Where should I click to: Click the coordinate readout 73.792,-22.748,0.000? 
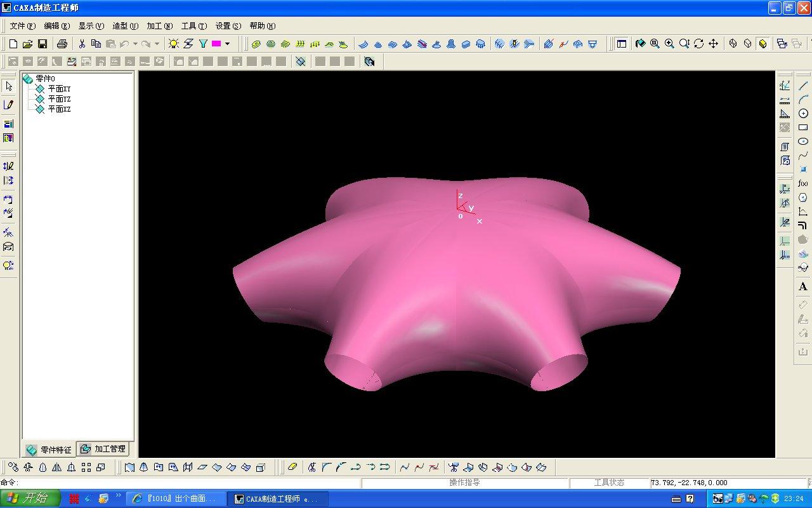[690, 483]
